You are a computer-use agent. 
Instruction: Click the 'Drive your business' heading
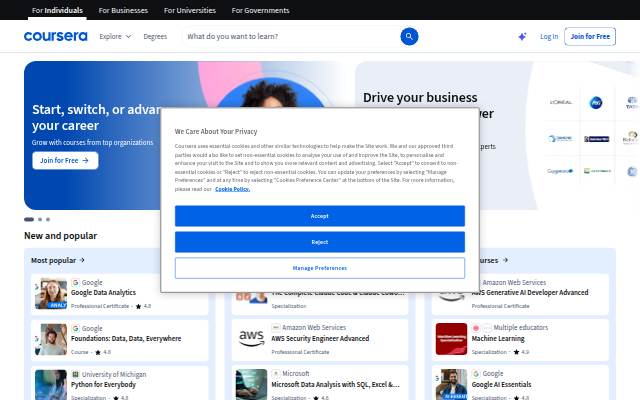click(x=420, y=98)
